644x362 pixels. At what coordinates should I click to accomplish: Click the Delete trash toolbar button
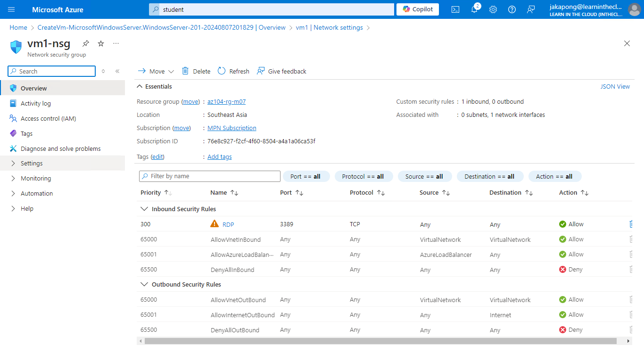196,71
